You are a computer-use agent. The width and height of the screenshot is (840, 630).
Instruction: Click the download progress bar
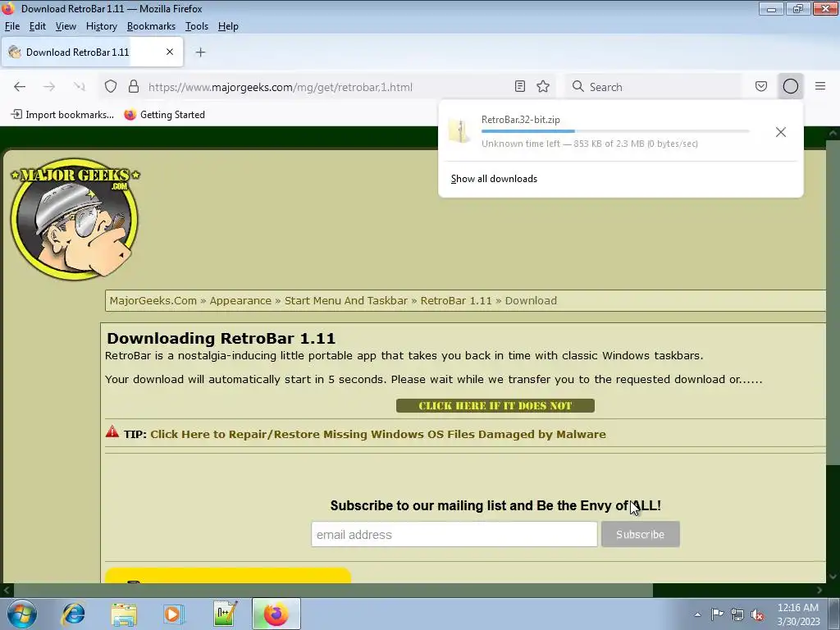pos(615,130)
